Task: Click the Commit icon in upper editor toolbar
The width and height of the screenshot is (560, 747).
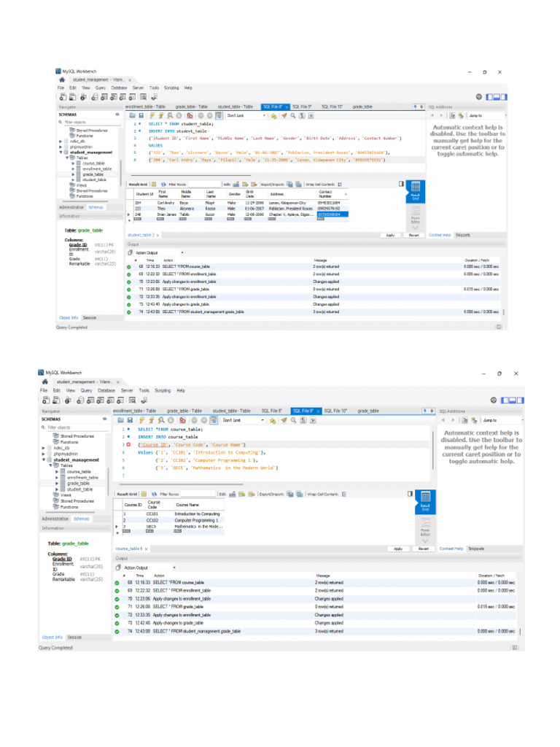Action: point(201,116)
